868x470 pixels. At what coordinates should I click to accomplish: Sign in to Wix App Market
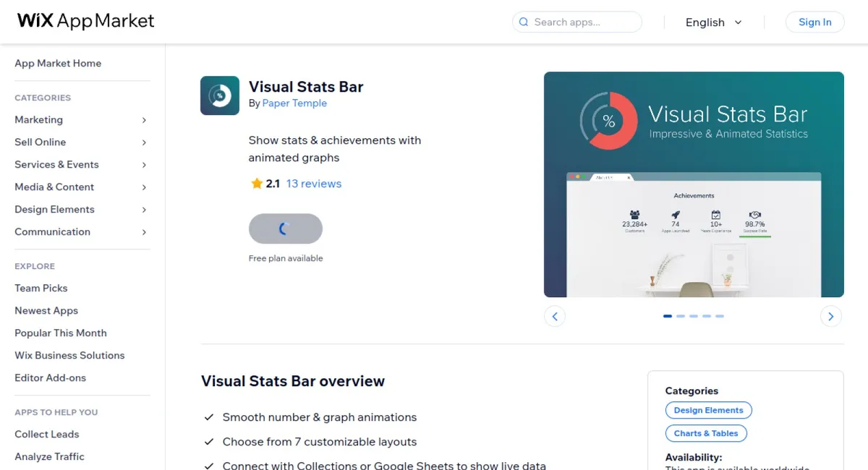click(x=814, y=22)
